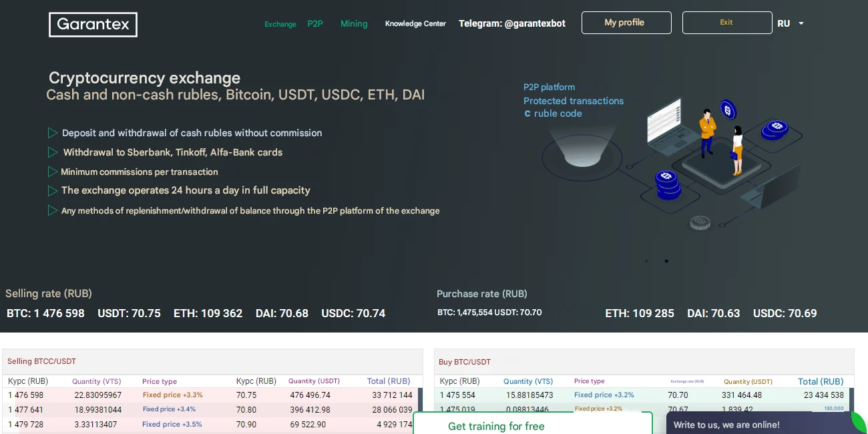The image size is (868, 434).
Task: Click the '23 434 538' total cell
Action: click(824, 395)
